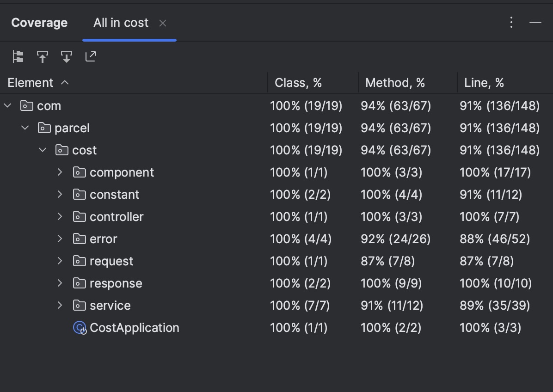This screenshot has height=392, width=553.
Task: Expand the service package node
Action: (60, 306)
